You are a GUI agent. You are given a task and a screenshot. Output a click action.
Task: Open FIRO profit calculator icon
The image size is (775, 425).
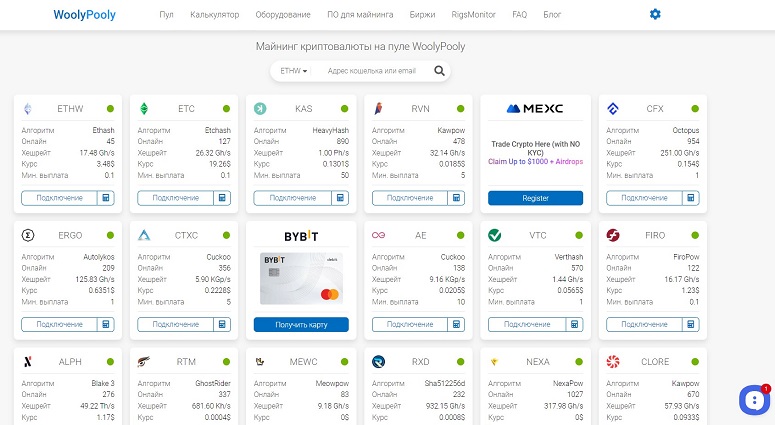[691, 324]
